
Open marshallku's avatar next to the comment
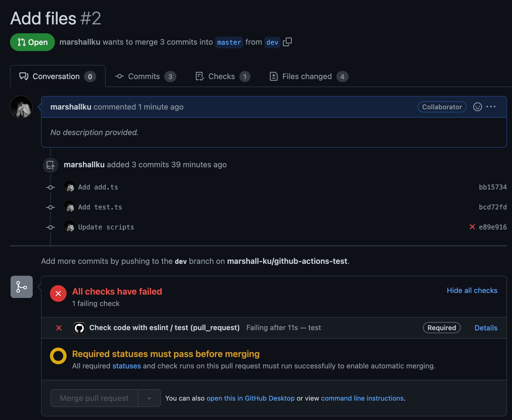click(x=21, y=107)
